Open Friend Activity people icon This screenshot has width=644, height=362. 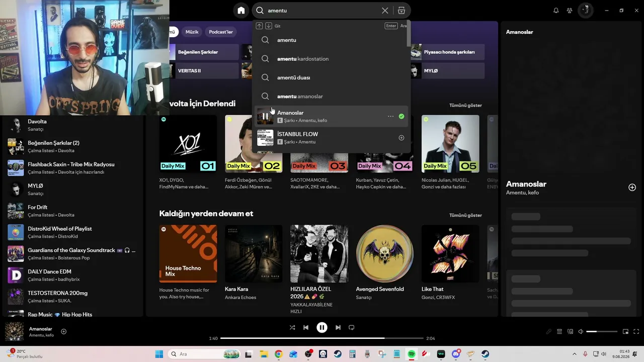pos(570,11)
